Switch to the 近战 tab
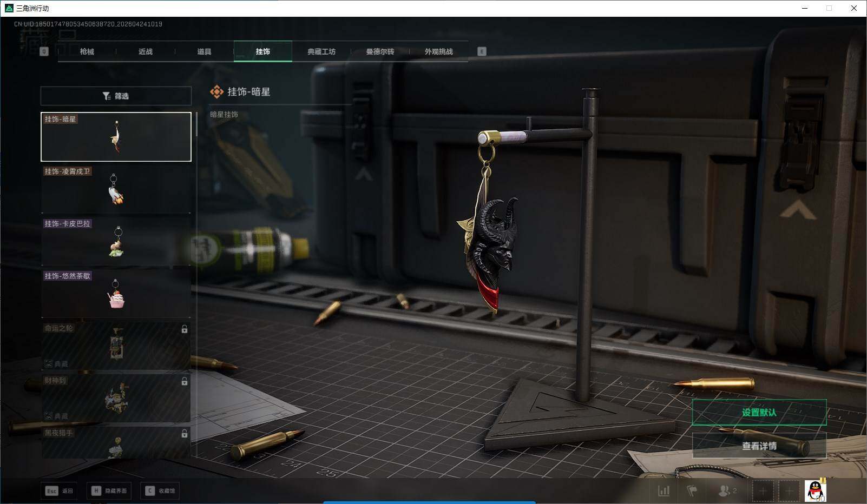Image resolution: width=867 pixels, height=504 pixels. (146, 51)
